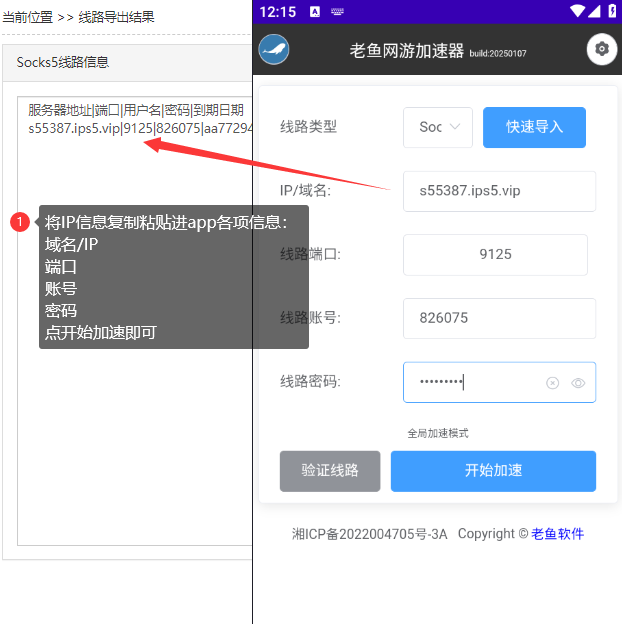
Task: Click the 快速导入 button
Action: (x=534, y=127)
